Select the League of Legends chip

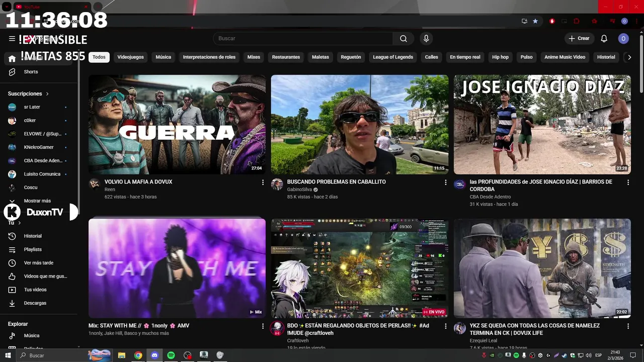[x=393, y=57]
